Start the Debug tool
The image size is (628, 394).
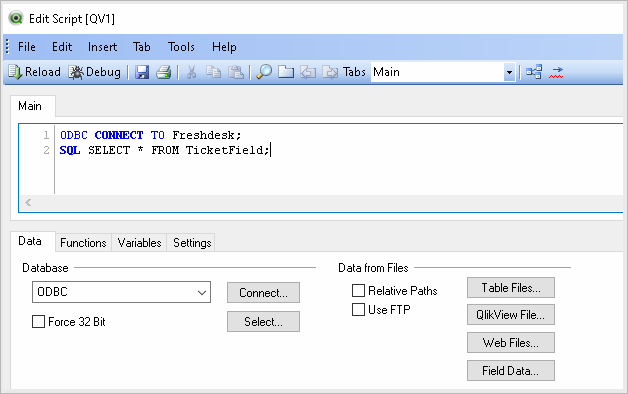95,72
